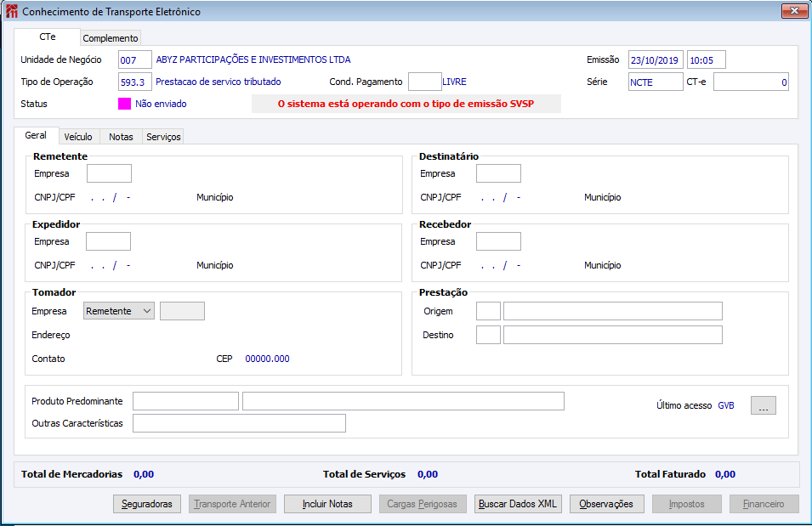
Task: Open the Observações button
Action: pyautogui.click(x=606, y=504)
